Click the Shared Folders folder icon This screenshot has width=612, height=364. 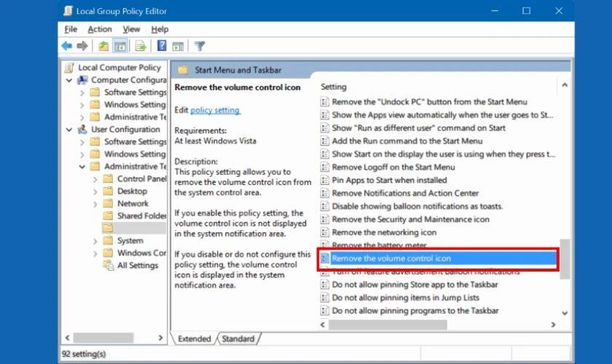108,215
